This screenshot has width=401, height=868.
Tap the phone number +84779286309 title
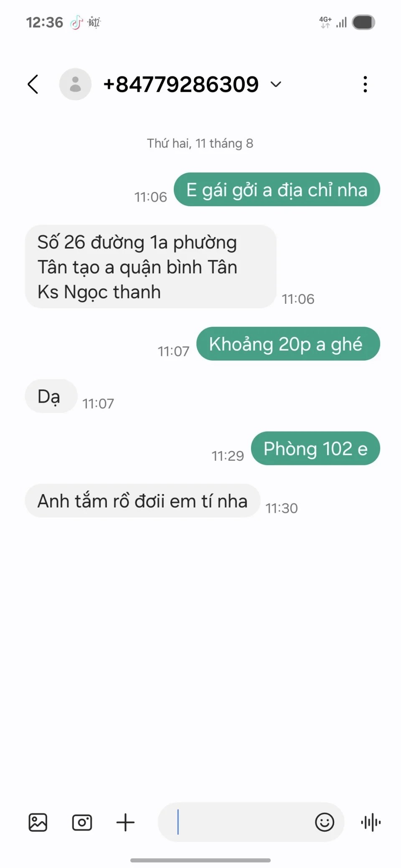pyautogui.click(x=181, y=85)
